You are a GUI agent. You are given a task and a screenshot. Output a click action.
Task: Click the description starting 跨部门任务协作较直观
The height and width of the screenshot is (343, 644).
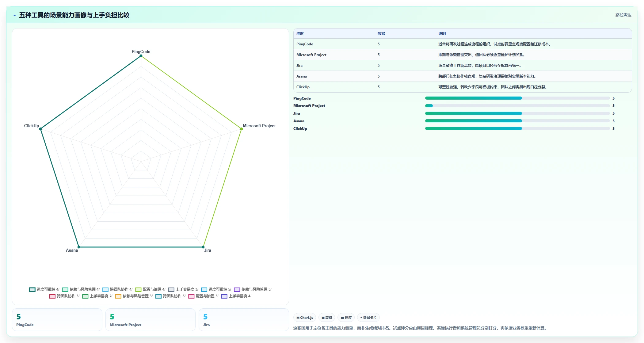[x=488, y=76]
